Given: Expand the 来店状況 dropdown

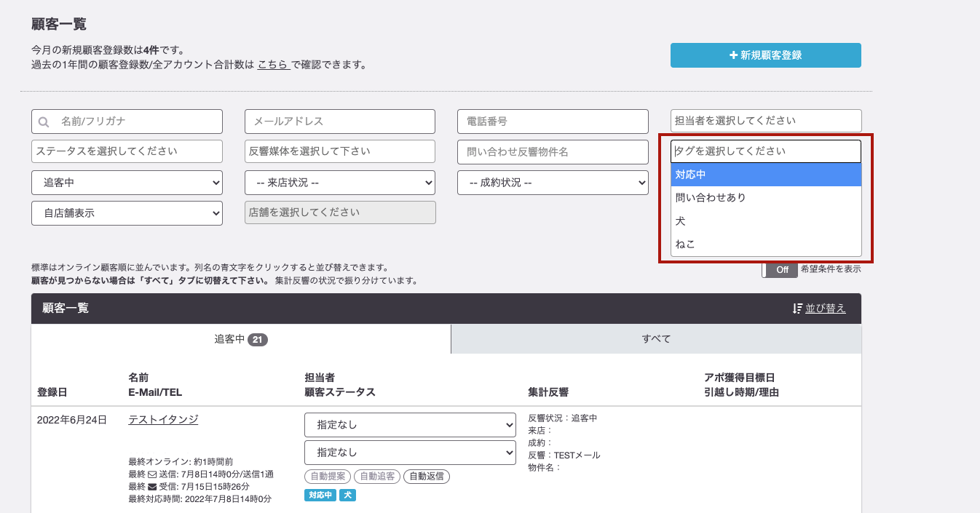Looking at the screenshot, I should 340,183.
